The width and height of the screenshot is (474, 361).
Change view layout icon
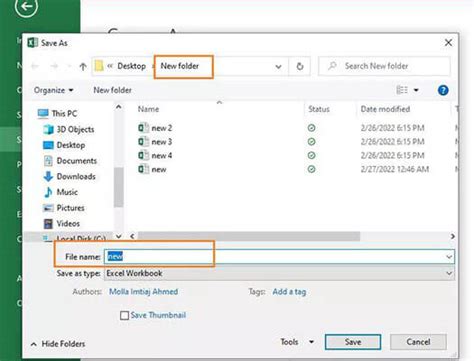(402, 90)
